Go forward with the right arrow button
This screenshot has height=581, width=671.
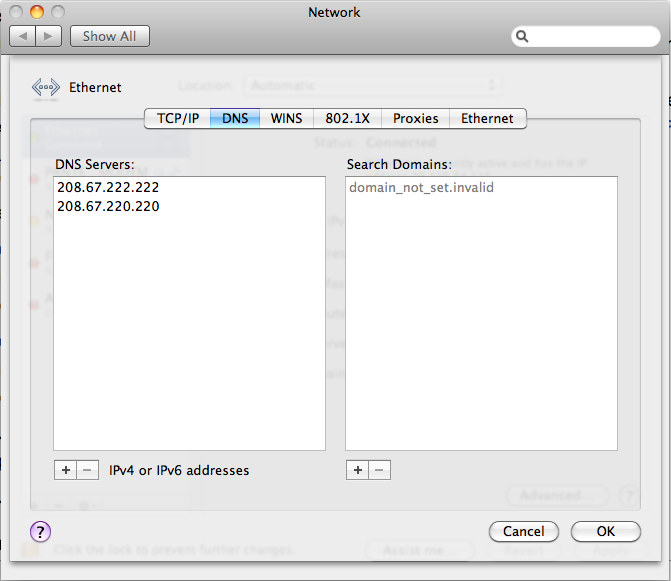pos(49,36)
